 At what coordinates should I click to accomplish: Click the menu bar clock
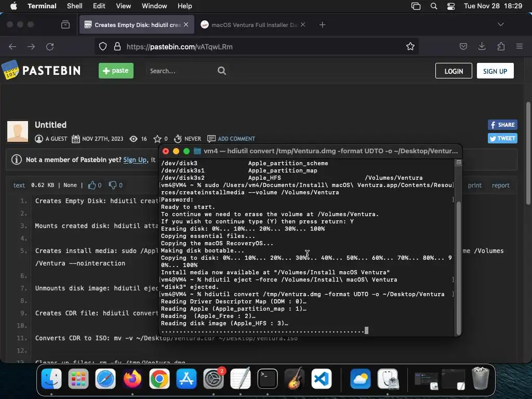[493, 6]
